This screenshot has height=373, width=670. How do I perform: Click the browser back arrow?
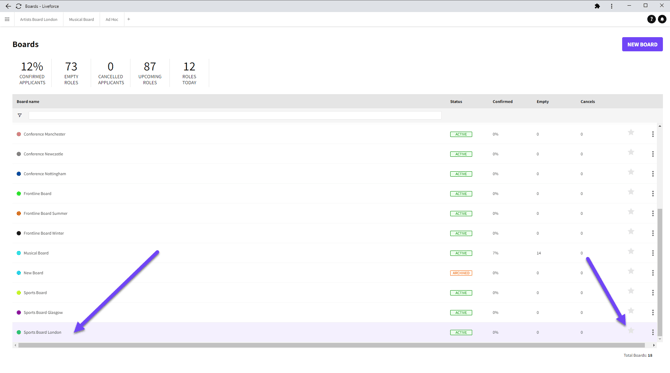click(x=8, y=6)
